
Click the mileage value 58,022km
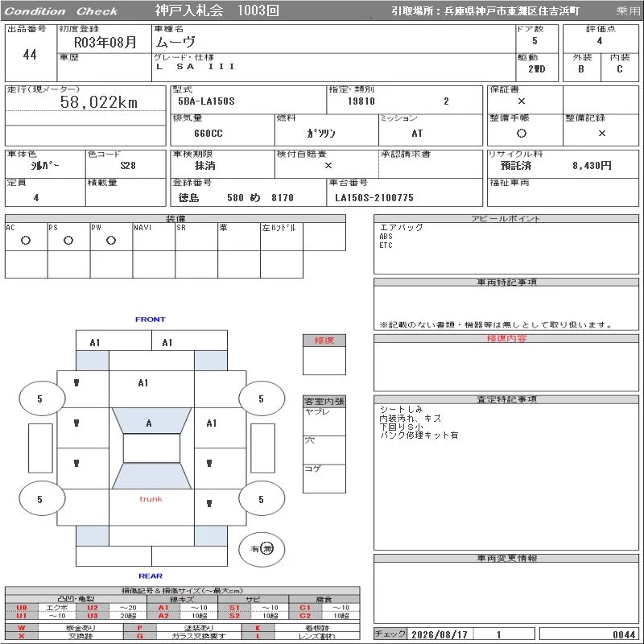point(98,102)
